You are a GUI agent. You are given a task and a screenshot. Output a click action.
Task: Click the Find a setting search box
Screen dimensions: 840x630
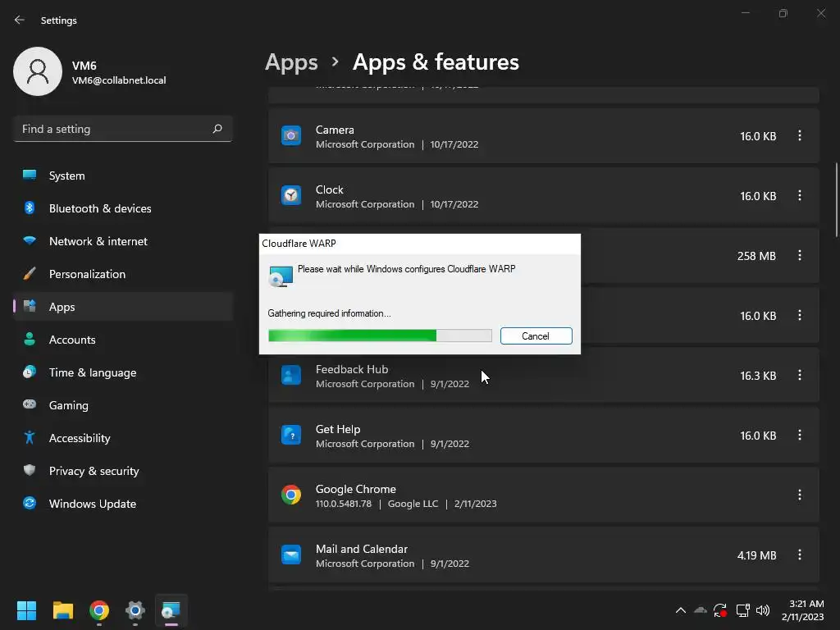coord(123,129)
